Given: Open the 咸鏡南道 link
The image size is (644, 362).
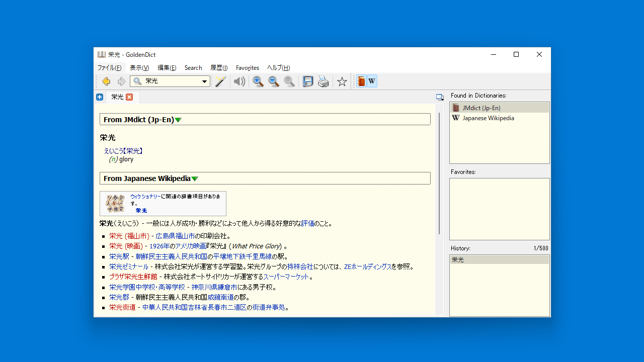Looking at the screenshot, I should click(x=220, y=298).
